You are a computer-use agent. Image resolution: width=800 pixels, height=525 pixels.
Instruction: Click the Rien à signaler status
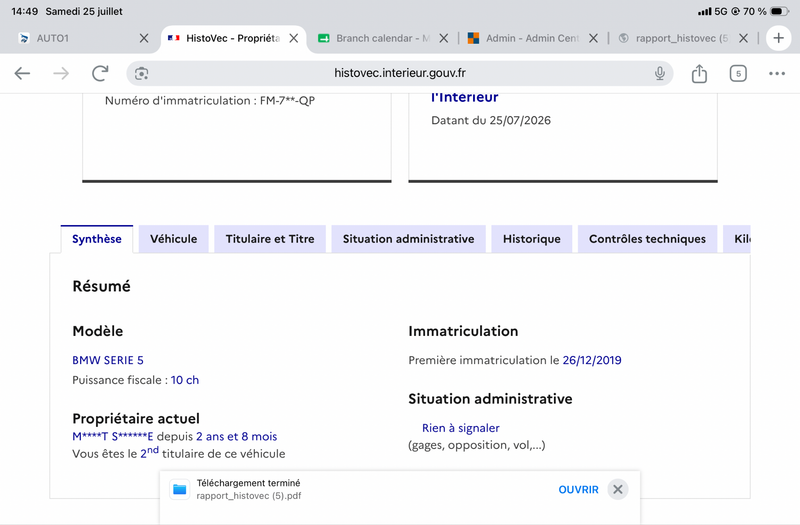pyautogui.click(x=461, y=428)
